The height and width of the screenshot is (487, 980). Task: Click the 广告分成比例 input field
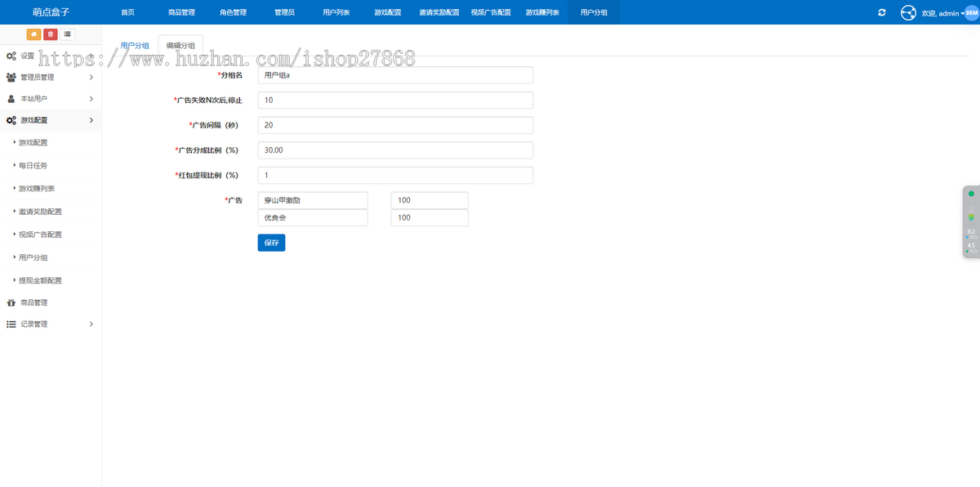point(395,150)
